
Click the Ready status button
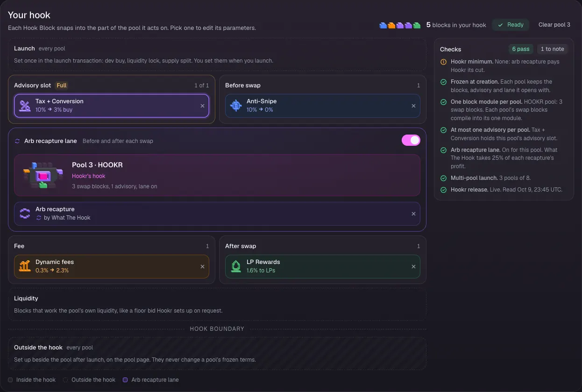point(511,25)
